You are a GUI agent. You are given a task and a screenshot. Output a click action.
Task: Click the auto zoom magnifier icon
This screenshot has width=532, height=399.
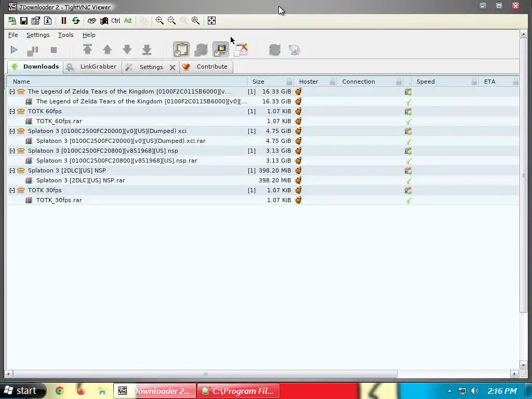pos(196,21)
